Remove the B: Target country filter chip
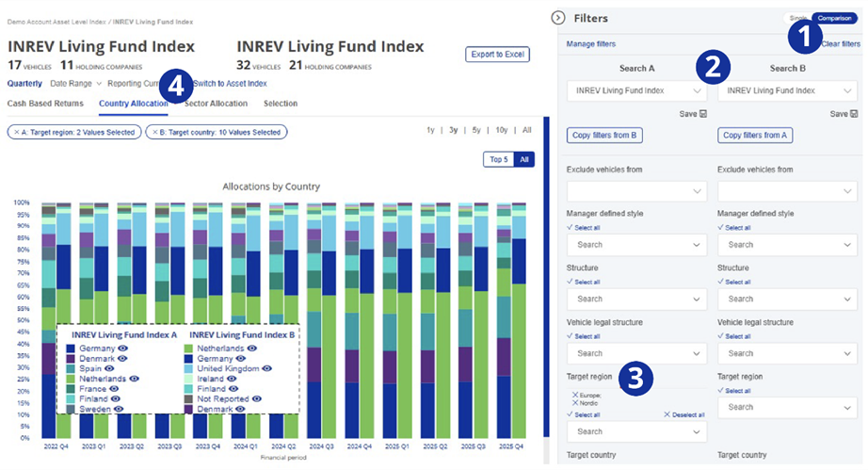 point(155,132)
